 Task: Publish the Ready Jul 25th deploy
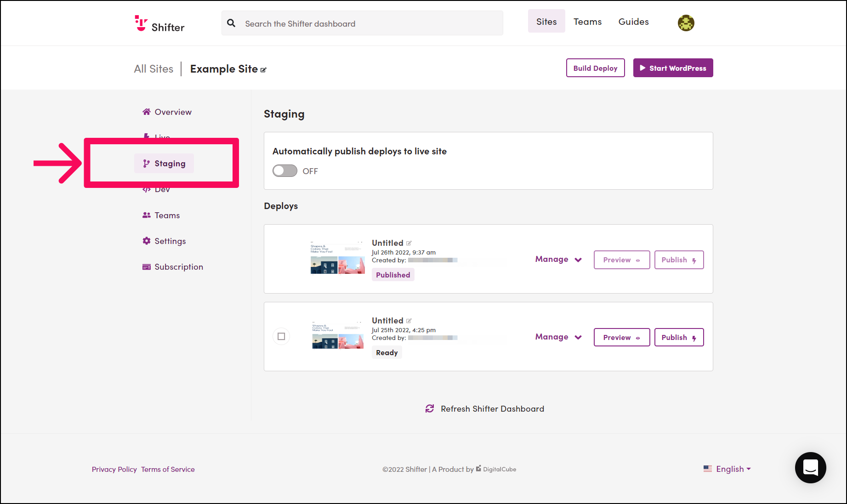(x=679, y=338)
